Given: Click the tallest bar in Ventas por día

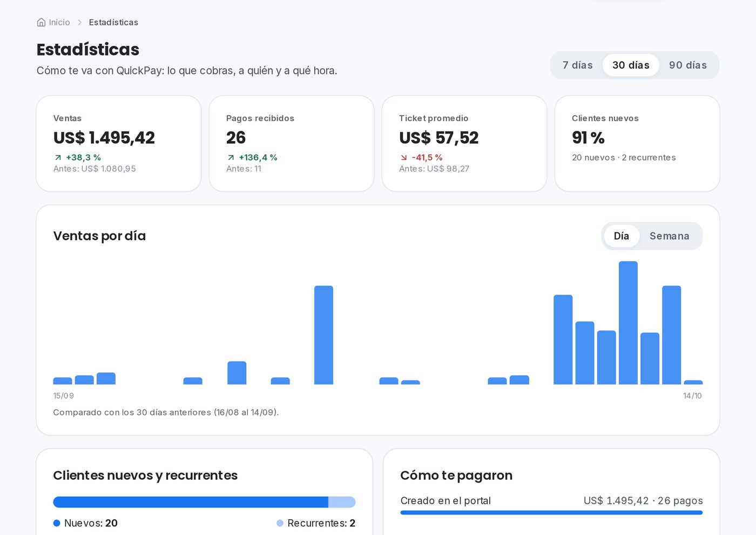Looking at the screenshot, I should coord(628,323).
